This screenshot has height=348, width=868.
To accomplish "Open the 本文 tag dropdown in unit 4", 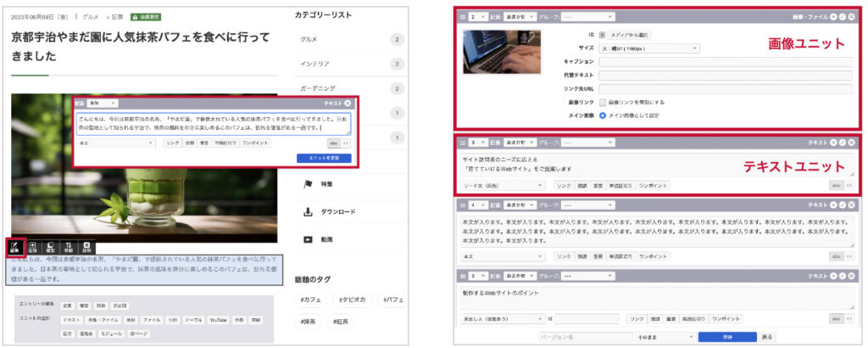I will click(504, 256).
